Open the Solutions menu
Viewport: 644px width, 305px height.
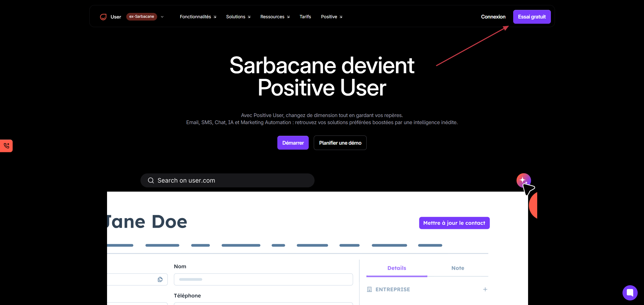coord(238,17)
